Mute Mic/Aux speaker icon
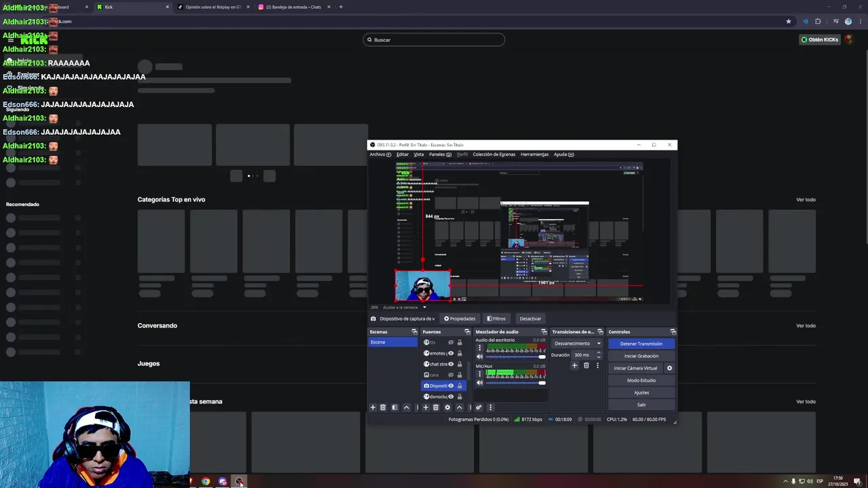Image resolution: width=868 pixels, height=488 pixels. (x=479, y=383)
